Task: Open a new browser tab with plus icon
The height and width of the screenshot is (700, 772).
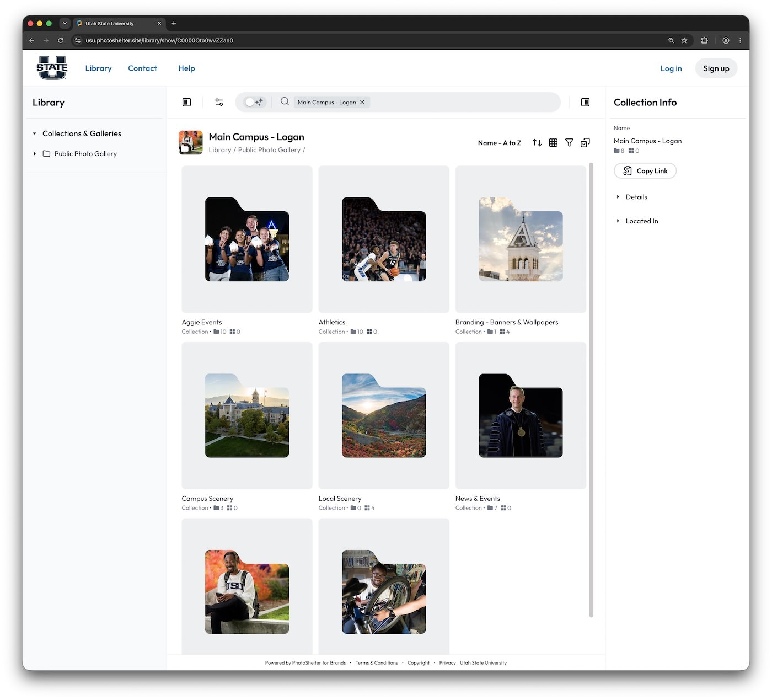Action: click(x=174, y=23)
